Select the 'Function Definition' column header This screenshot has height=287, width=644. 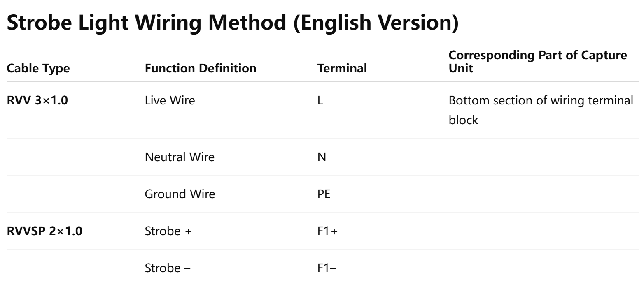click(201, 68)
